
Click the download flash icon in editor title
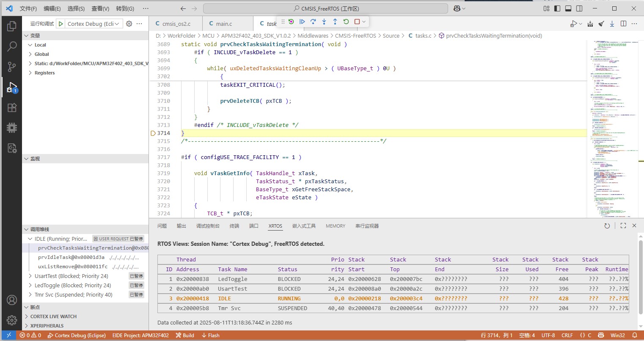(x=612, y=24)
